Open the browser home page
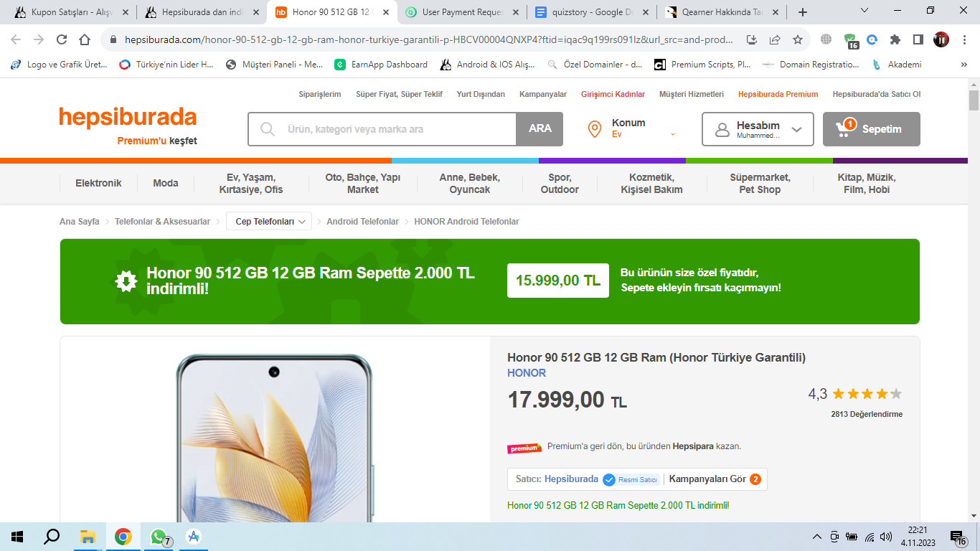The height and width of the screenshot is (551, 980). (x=85, y=40)
